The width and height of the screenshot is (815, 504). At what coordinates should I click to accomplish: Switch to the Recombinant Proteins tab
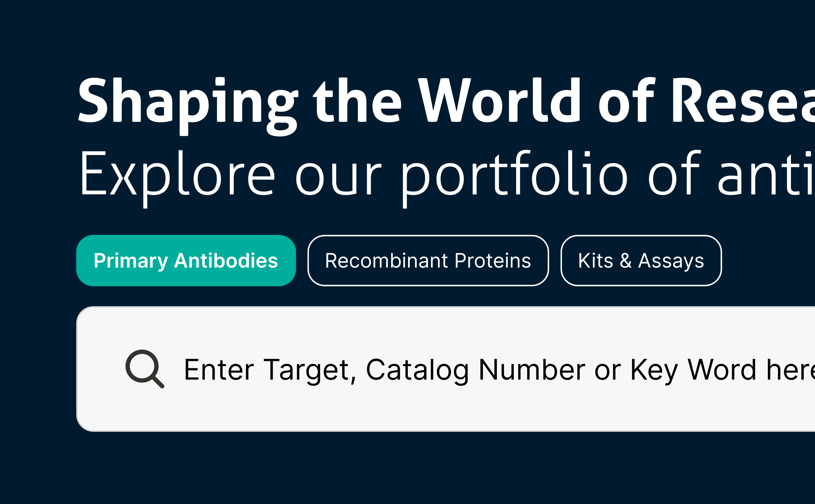click(x=428, y=261)
